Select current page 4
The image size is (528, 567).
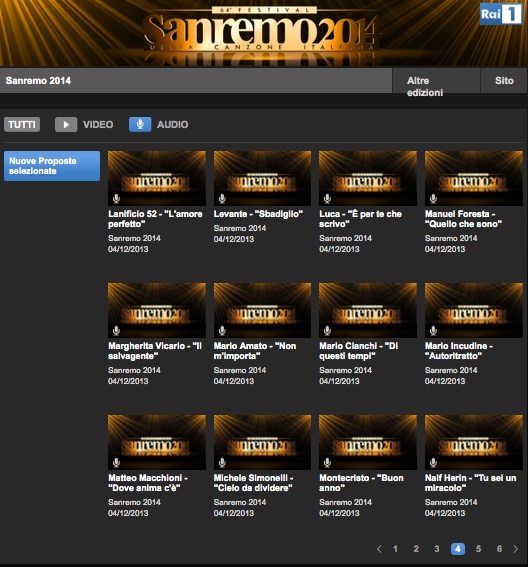coord(457,549)
